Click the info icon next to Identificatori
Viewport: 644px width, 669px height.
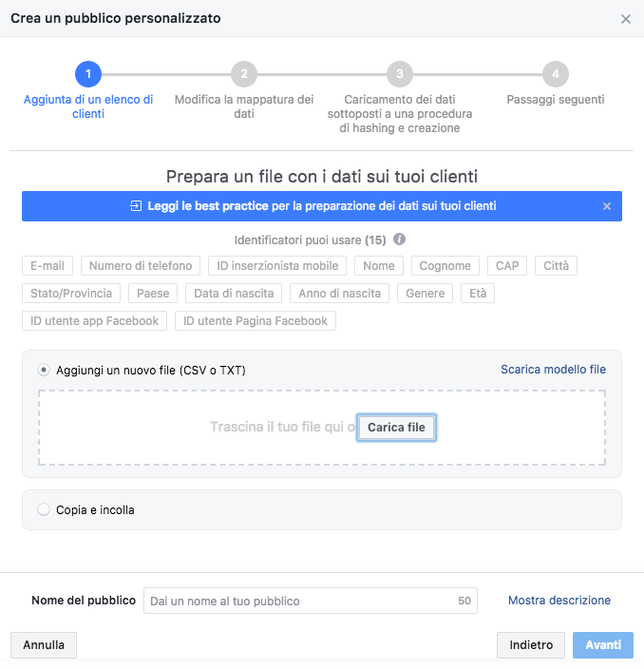pos(399,239)
